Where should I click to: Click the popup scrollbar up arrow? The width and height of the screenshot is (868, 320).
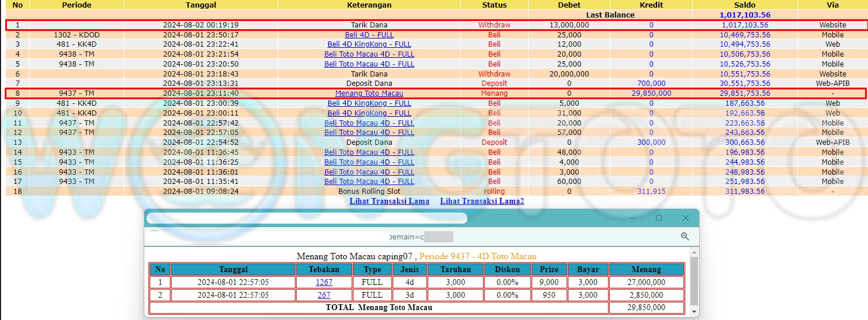(694, 252)
